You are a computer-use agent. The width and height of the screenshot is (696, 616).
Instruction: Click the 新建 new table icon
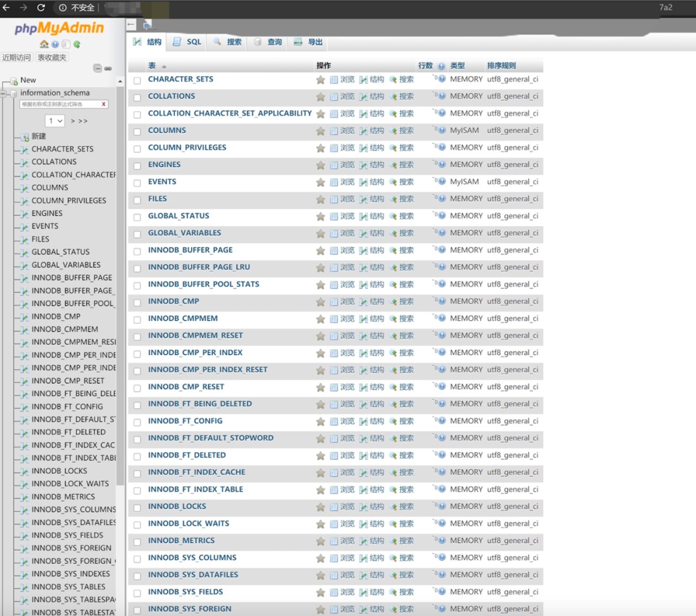click(25, 137)
